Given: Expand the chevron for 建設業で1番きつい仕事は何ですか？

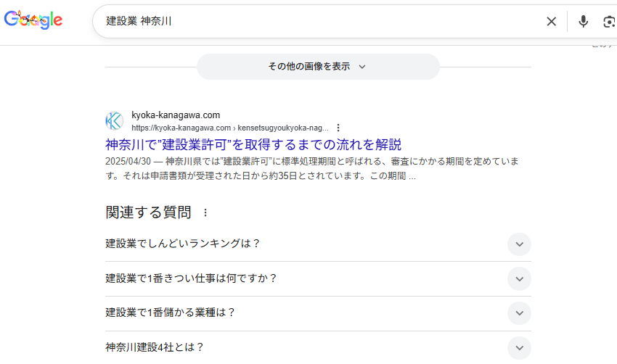Looking at the screenshot, I should click(x=519, y=278).
